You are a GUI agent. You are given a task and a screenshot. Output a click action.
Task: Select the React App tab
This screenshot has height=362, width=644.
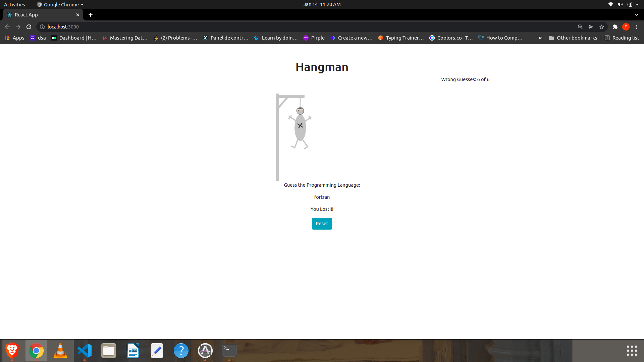[x=40, y=15]
